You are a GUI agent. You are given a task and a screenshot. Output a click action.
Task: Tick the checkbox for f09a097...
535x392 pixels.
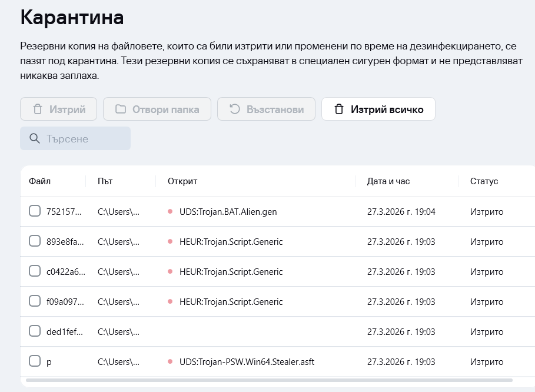pos(35,301)
